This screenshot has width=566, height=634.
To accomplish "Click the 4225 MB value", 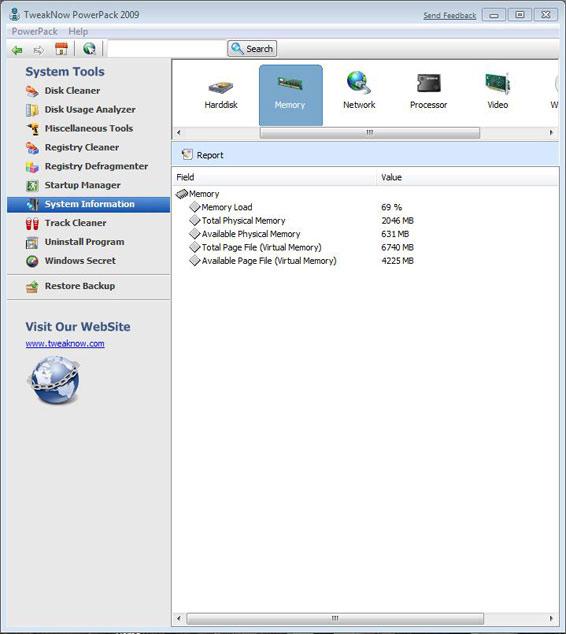I will pyautogui.click(x=397, y=261).
